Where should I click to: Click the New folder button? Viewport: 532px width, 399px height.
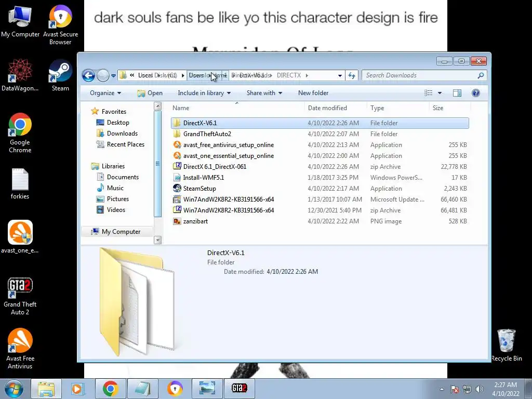point(313,93)
